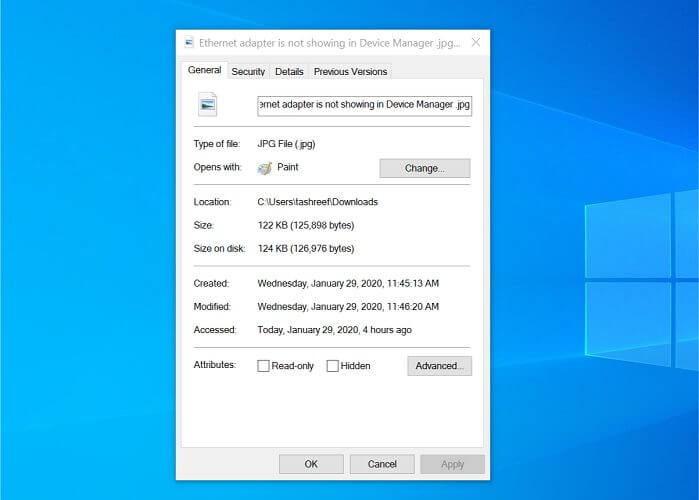The height and width of the screenshot is (500, 699).
Task: Click the Accessed value '4 hours ago'
Action: click(334, 330)
